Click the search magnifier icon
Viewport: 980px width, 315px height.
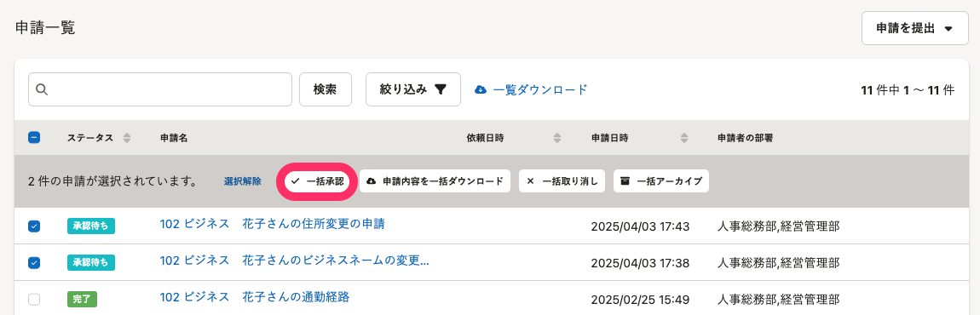coord(42,89)
